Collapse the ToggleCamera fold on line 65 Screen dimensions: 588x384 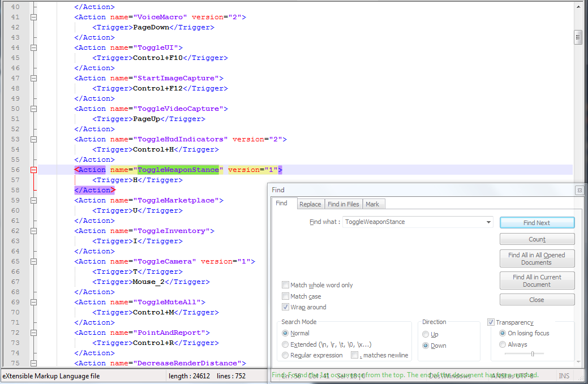pos(34,261)
